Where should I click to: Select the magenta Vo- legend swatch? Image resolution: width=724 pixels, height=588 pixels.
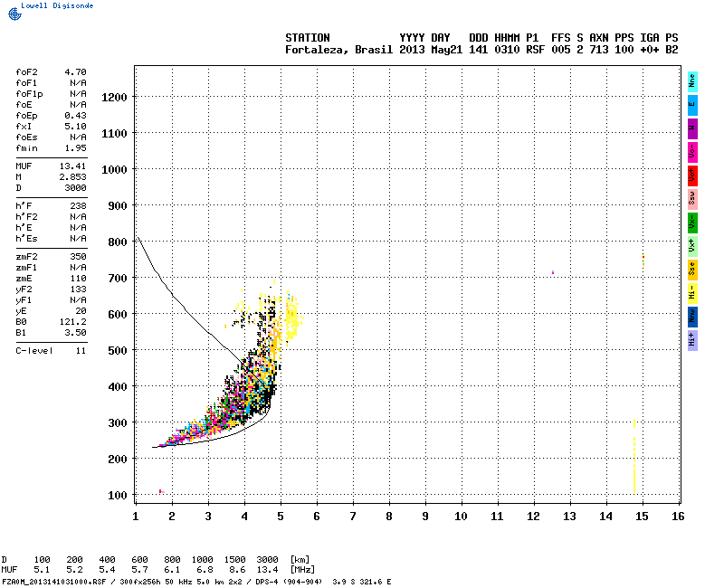(692, 152)
